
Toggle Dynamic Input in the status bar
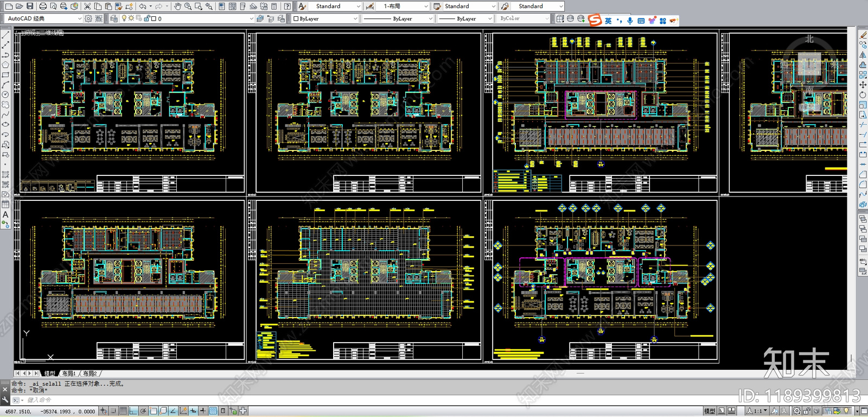click(x=193, y=411)
